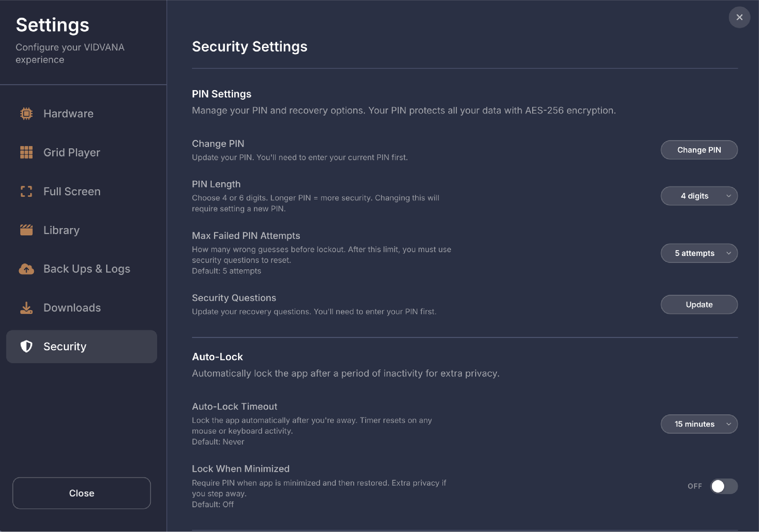Go to the Downloads settings section
759x532 pixels.
point(72,308)
